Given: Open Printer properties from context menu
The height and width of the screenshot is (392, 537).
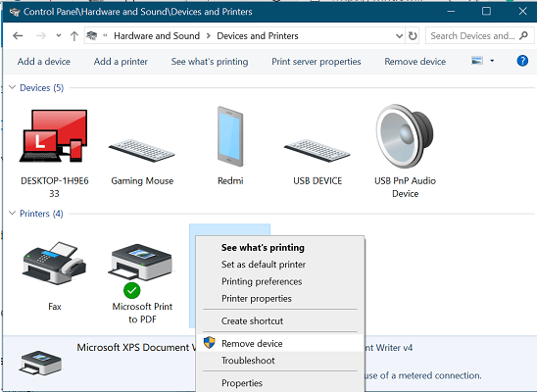Looking at the screenshot, I should pyautogui.click(x=280, y=299).
